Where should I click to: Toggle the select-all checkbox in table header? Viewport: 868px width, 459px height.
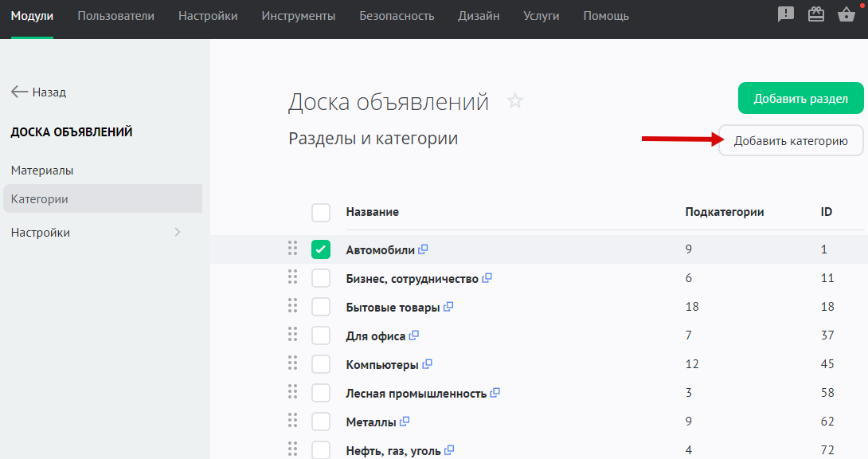coord(321,212)
